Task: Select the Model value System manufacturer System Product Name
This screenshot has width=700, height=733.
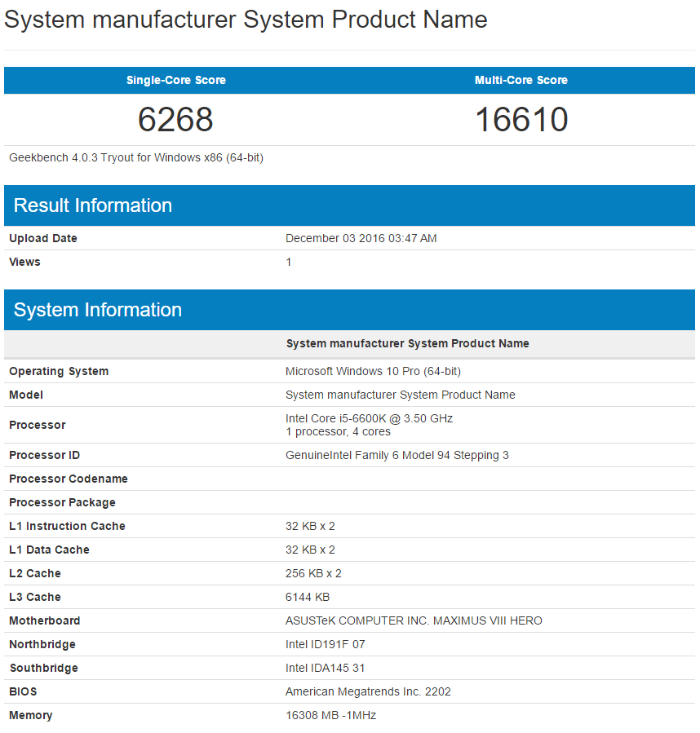Action: pyautogui.click(x=400, y=395)
